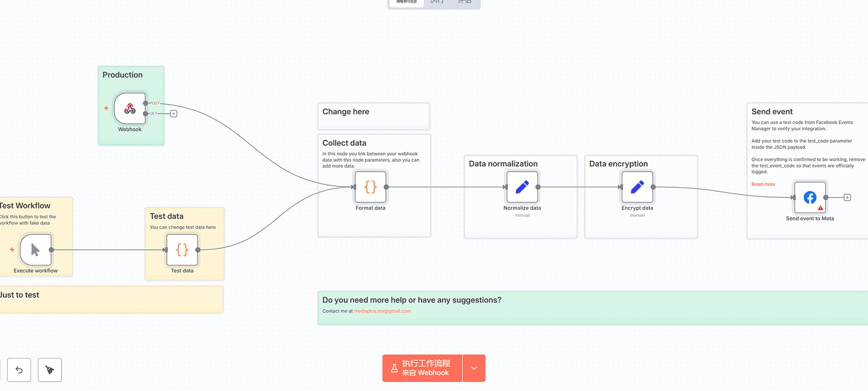Add node after Webhook GET output
Image resolution: width=868 pixels, height=391 pixels.
(x=174, y=114)
